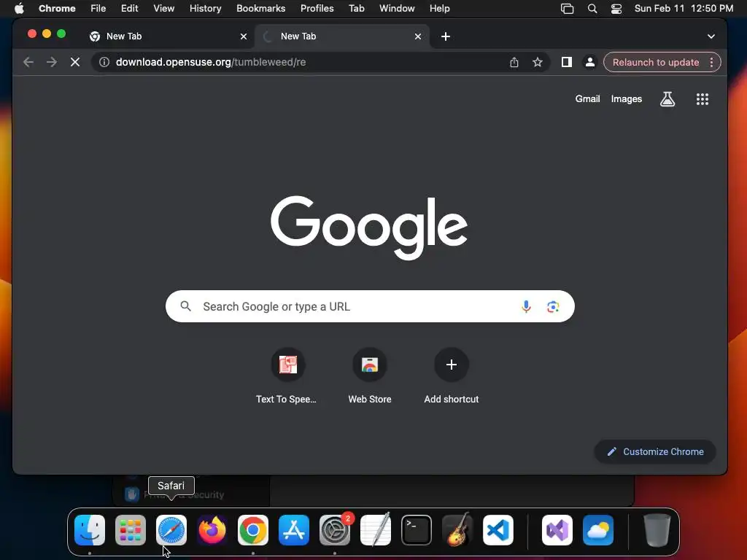Click the forward navigation arrow

(x=52, y=62)
